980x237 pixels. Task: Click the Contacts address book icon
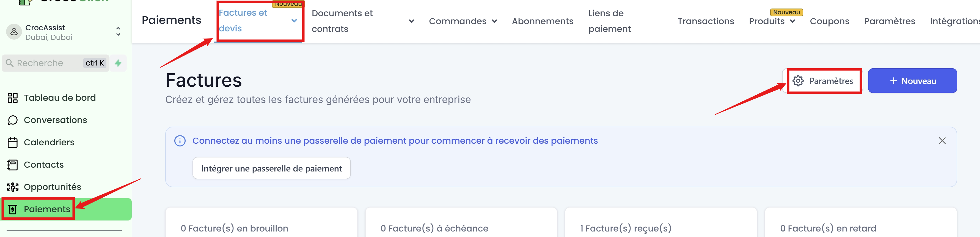click(x=13, y=165)
